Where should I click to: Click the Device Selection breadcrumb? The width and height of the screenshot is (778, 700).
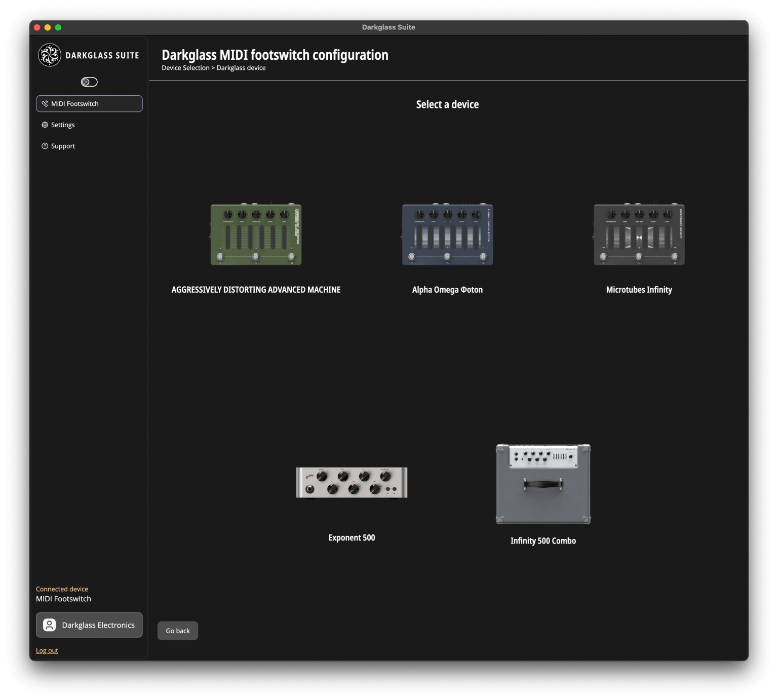tap(185, 68)
